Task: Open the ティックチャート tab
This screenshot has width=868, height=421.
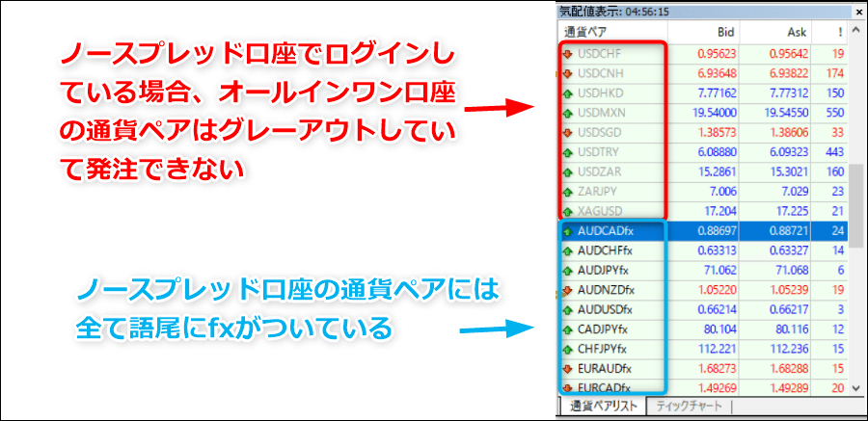Action: click(x=690, y=407)
